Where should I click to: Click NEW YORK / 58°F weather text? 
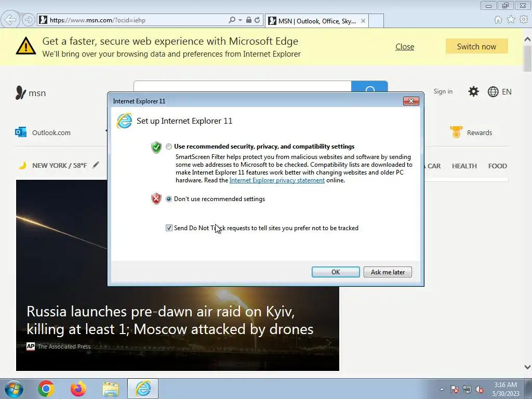tap(59, 166)
